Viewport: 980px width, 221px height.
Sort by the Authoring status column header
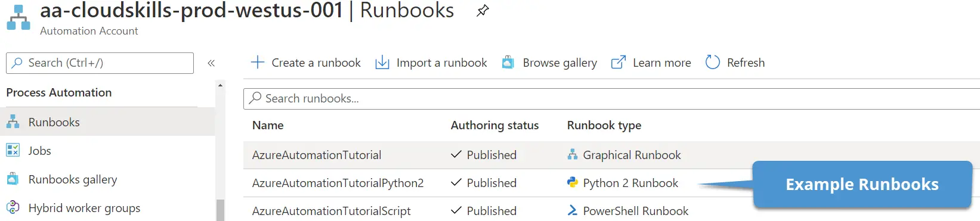(x=494, y=125)
